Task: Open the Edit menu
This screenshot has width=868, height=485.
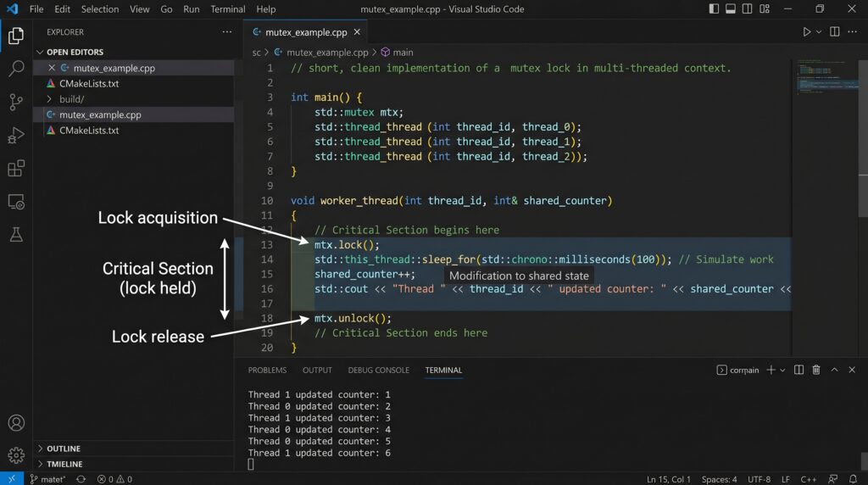Action: [x=63, y=8]
